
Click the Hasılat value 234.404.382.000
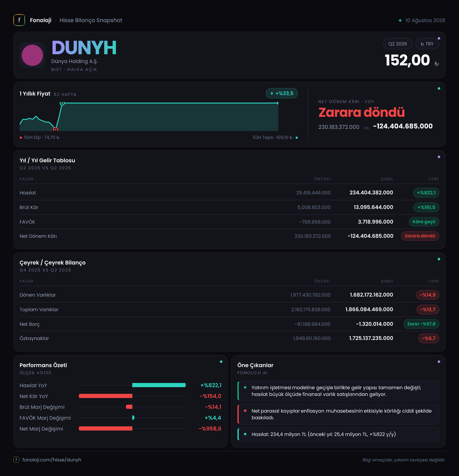click(371, 193)
